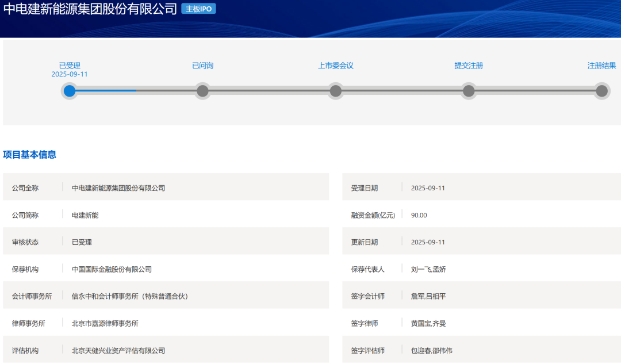The width and height of the screenshot is (621, 364).
Task: Click the 主板IPO badge in header
Action: coord(198,9)
